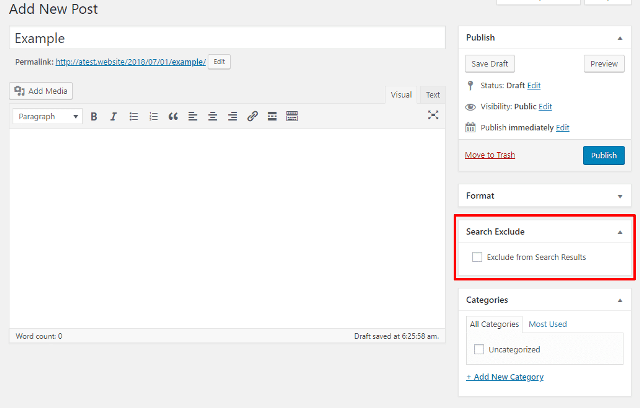Switch to the Visual editor tab
The width and height of the screenshot is (640, 408).
pos(401,95)
